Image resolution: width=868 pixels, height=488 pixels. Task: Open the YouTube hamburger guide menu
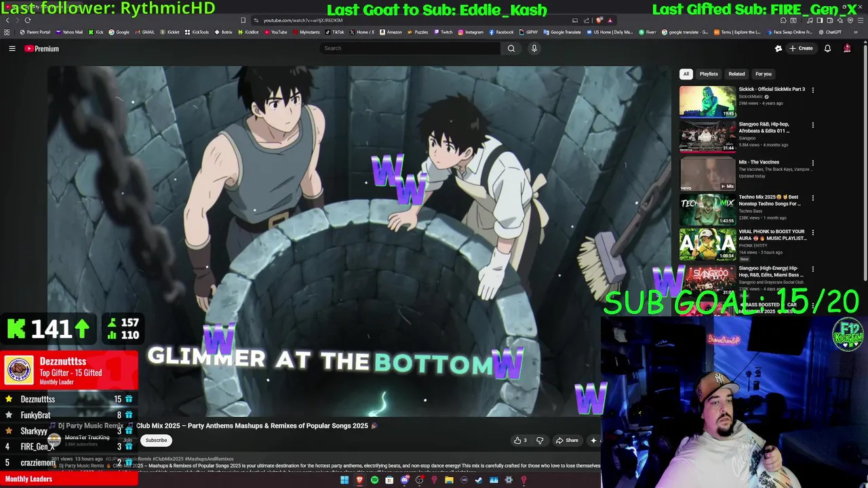(12, 48)
